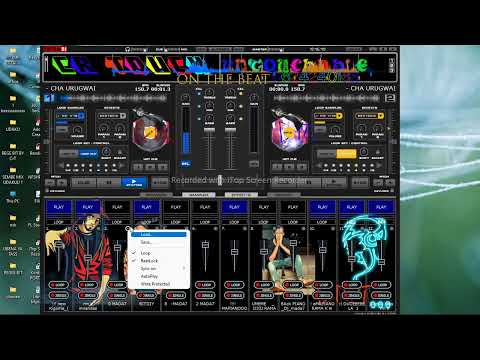
Task: Toggle red LOOP mode on MARIANDOO slot
Action: tap(234, 285)
